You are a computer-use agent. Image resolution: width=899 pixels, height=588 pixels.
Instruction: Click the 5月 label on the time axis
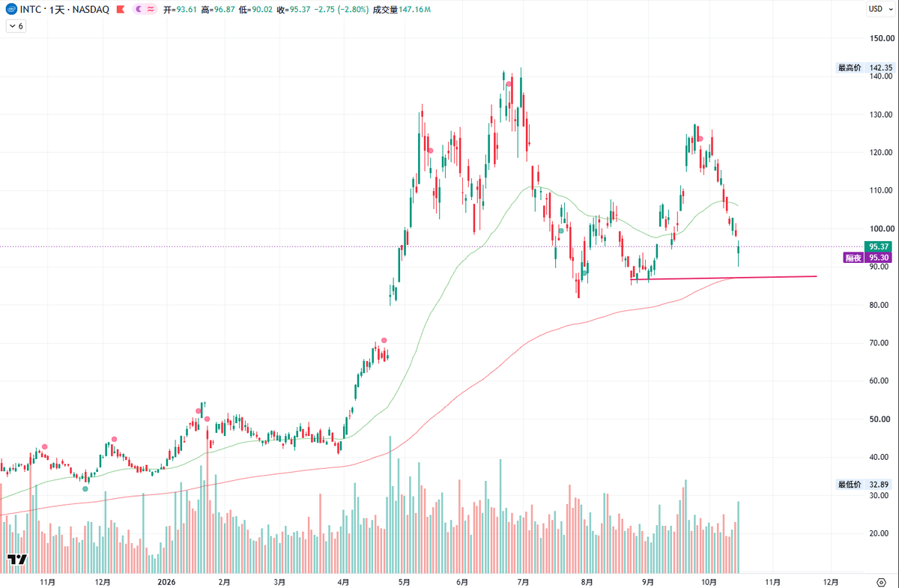coord(404,581)
